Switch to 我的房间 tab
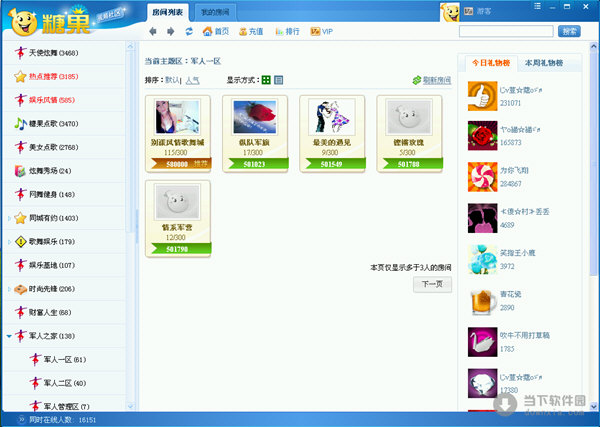The height and width of the screenshot is (427, 600). [215, 11]
